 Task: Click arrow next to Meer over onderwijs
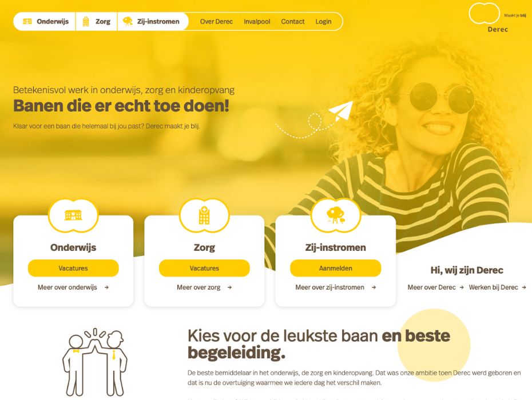(106, 287)
